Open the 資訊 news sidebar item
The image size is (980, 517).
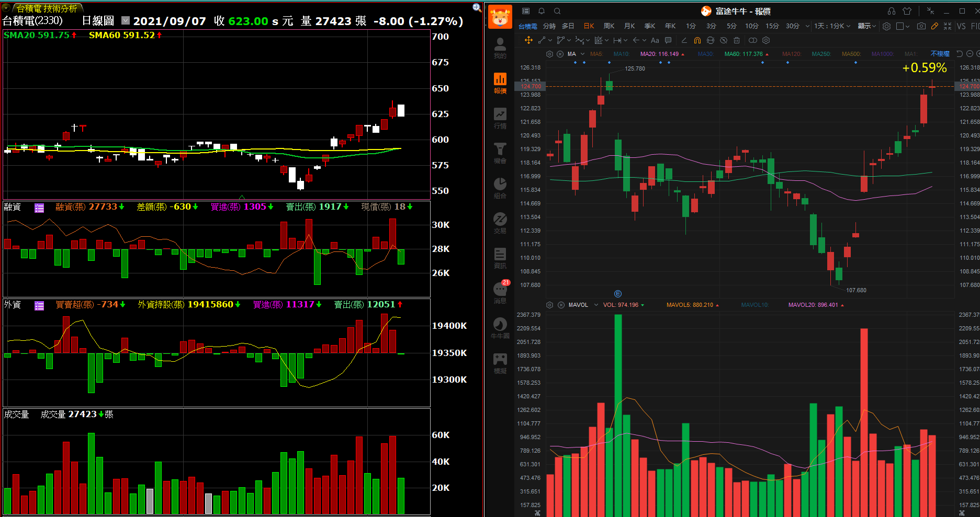pos(500,258)
